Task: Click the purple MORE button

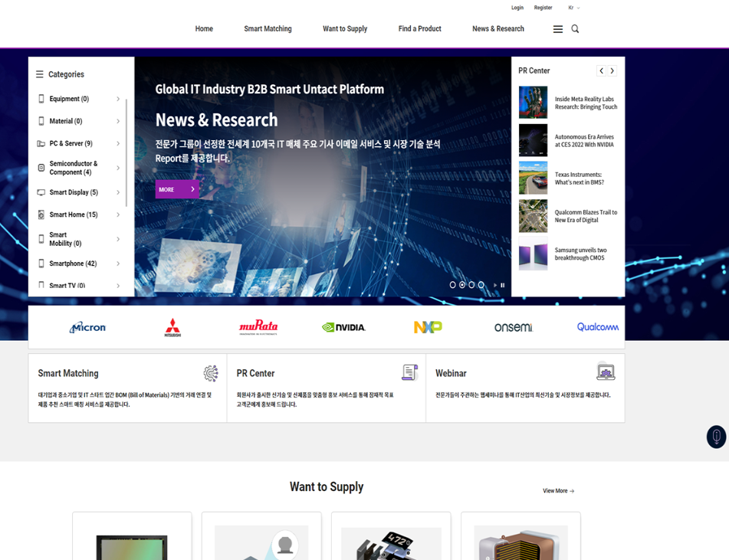Action: click(x=177, y=189)
